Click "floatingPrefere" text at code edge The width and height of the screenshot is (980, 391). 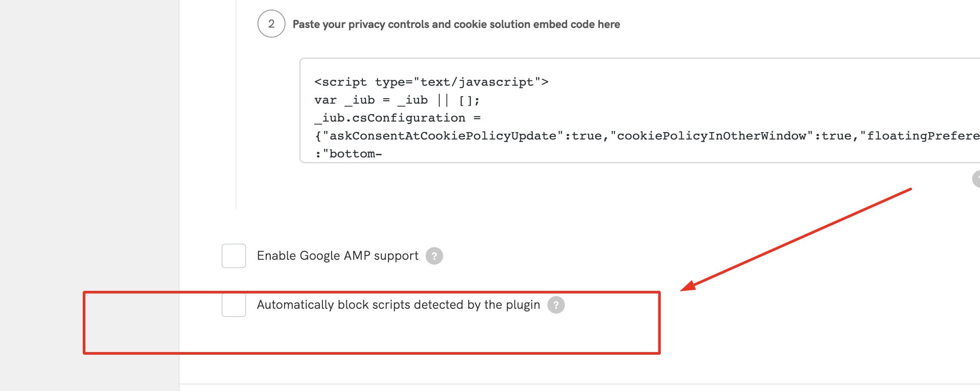[923, 136]
